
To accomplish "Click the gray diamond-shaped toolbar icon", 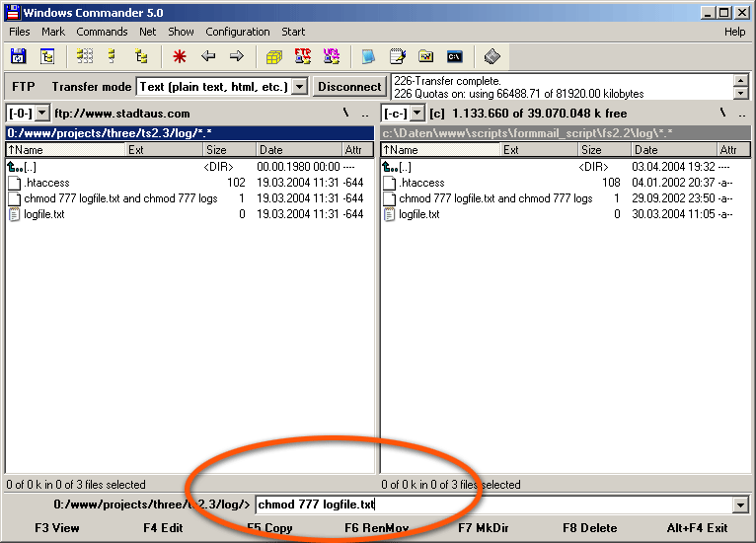I will [491, 56].
